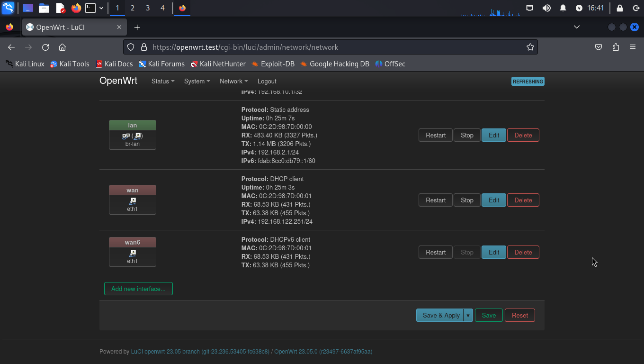Switch to workspace 3
Screen dimensions: 644x364
(x=148, y=8)
